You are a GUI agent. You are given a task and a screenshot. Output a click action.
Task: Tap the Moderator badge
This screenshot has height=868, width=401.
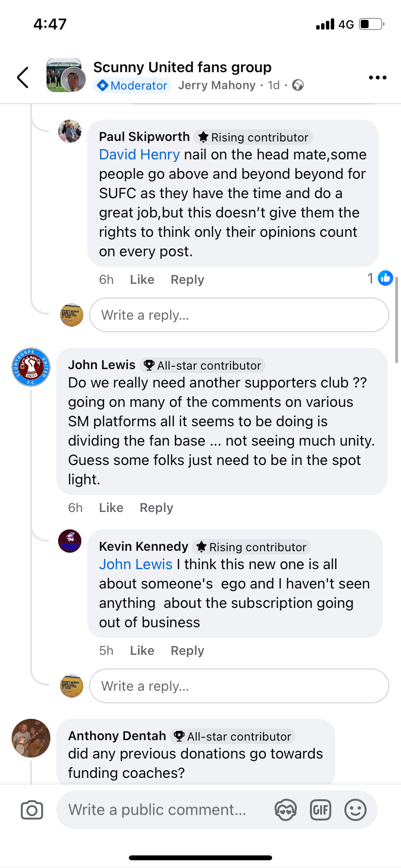coord(132,86)
